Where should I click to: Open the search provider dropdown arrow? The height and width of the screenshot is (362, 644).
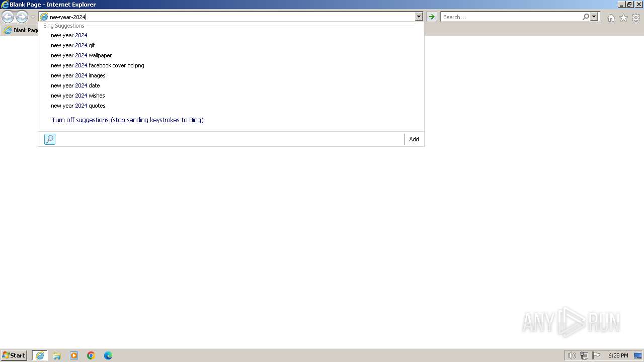click(x=594, y=17)
